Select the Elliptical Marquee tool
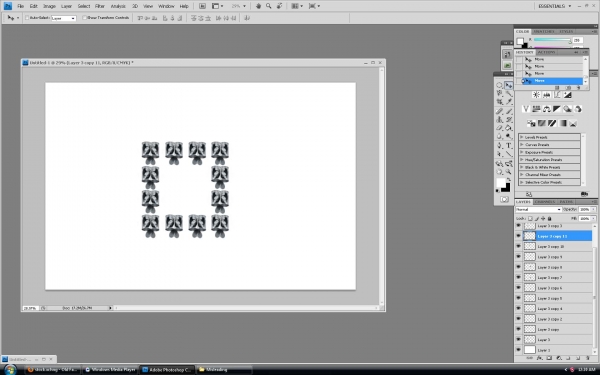The width and height of the screenshot is (600, 375). point(500,85)
